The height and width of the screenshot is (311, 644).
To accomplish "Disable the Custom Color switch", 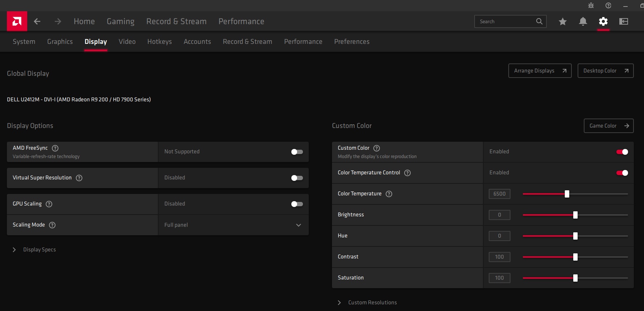I will [622, 152].
